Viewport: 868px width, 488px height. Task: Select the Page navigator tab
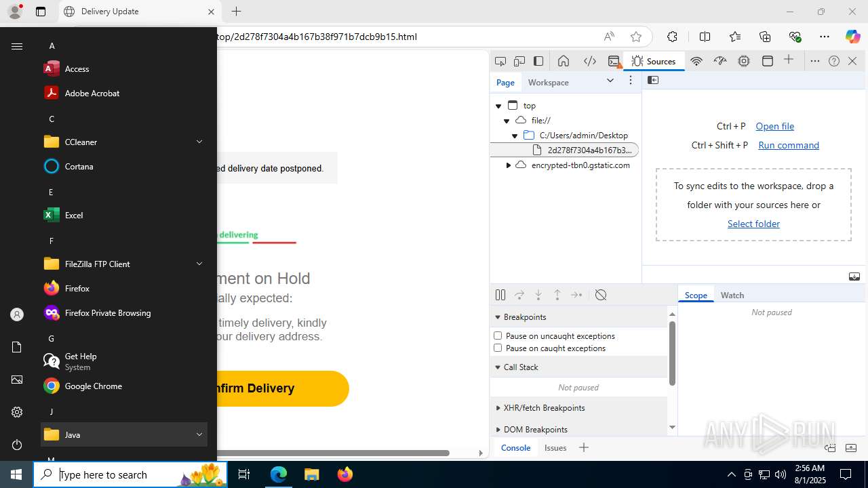pos(505,82)
